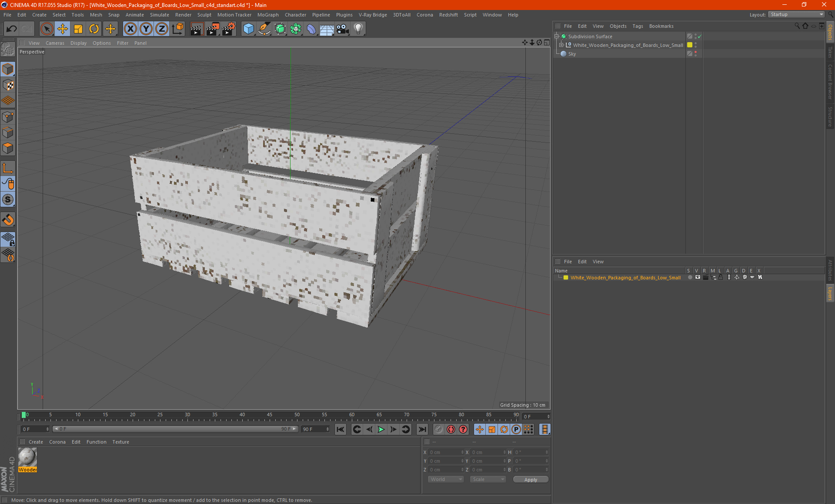Collapse the Subdivision Surface tree item
Viewport: 835px width, 504px height.
557,36
